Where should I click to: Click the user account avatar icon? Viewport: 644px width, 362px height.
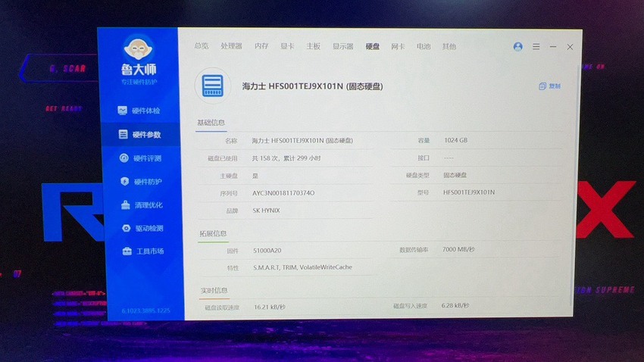[x=518, y=46]
